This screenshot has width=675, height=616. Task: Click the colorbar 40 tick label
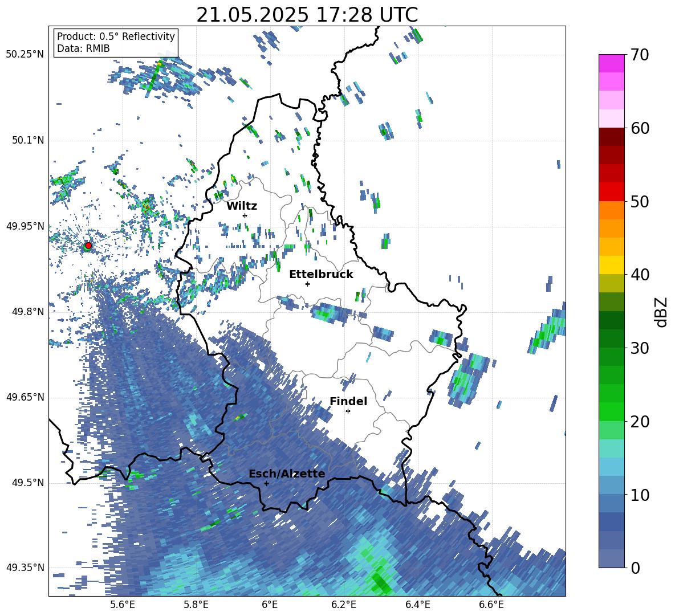[x=640, y=275]
